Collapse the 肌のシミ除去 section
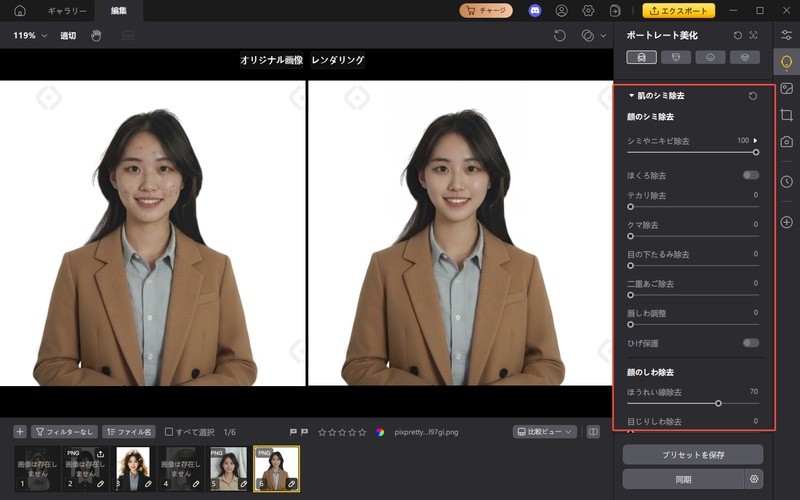The image size is (800, 500). tap(631, 96)
